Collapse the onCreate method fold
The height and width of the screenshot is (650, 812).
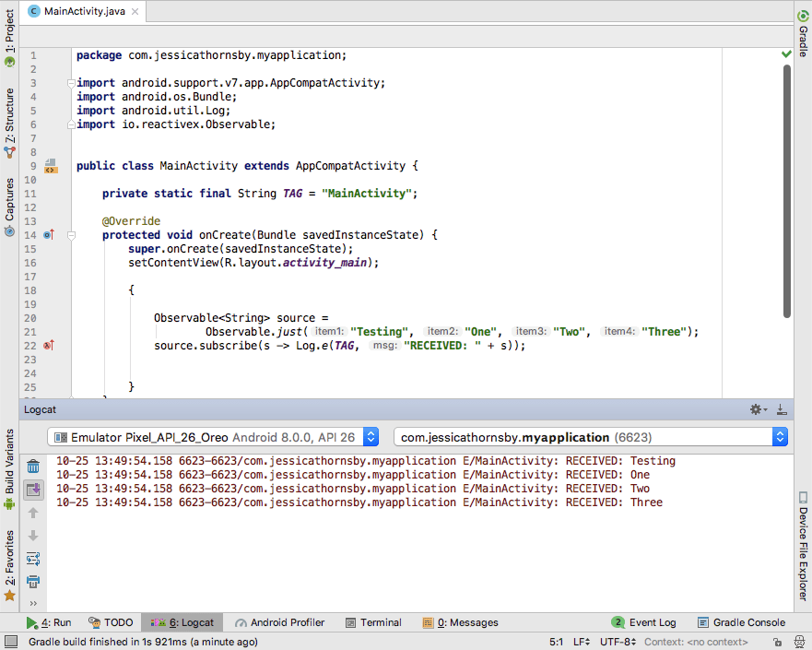(x=72, y=235)
